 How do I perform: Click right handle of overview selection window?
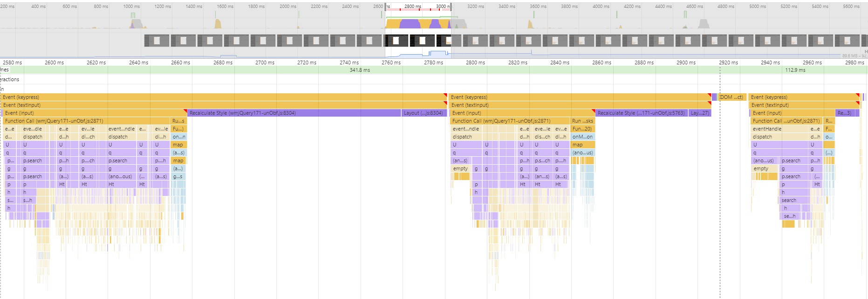pyautogui.click(x=451, y=7)
